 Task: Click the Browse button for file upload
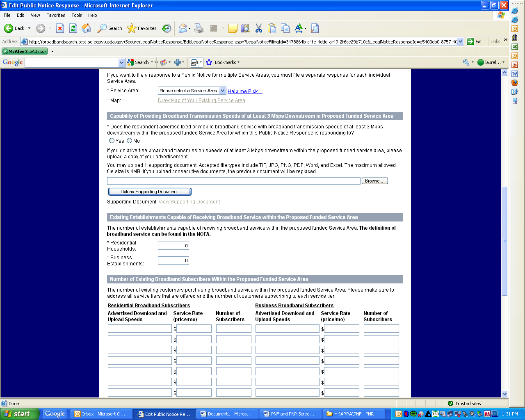pos(374,181)
